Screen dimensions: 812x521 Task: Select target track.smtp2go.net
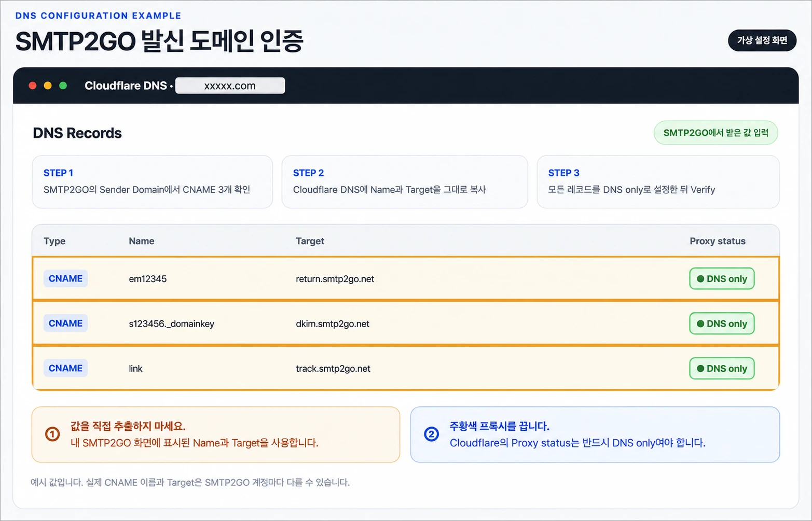coord(333,369)
